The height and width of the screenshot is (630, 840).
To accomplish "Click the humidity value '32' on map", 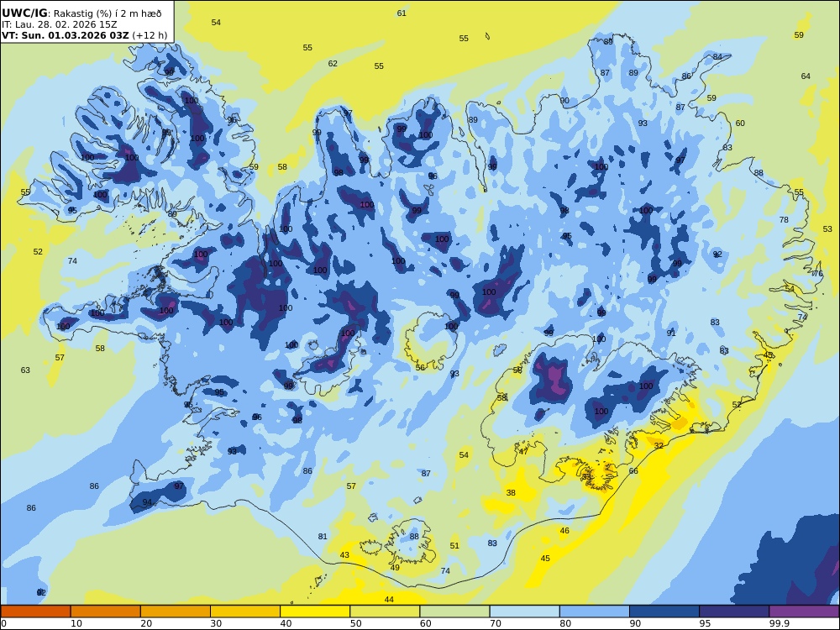I will point(659,446).
